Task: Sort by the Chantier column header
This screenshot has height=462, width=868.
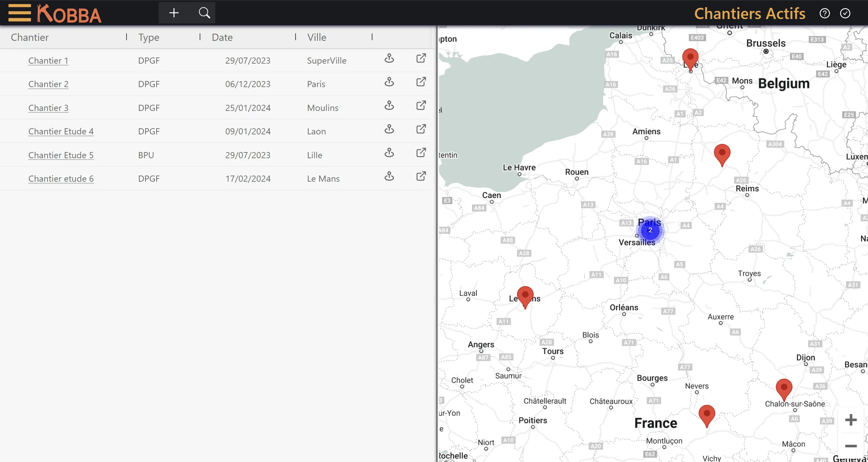Action: (x=30, y=37)
